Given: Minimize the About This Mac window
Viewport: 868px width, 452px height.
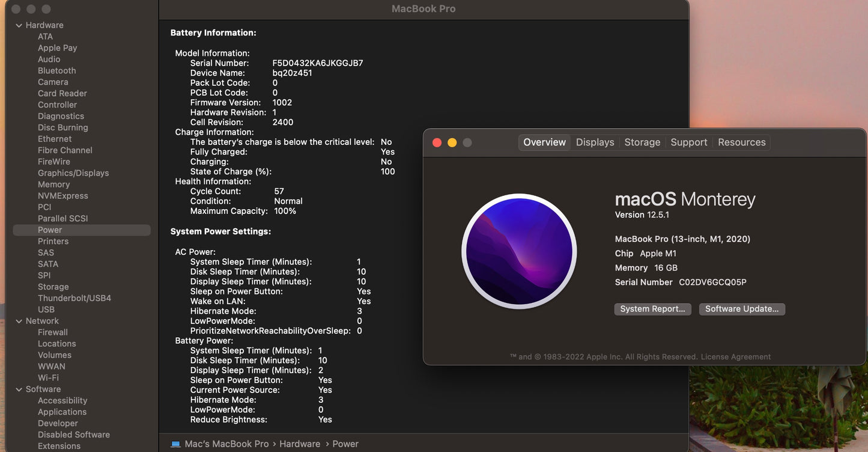Looking at the screenshot, I should click(x=452, y=142).
